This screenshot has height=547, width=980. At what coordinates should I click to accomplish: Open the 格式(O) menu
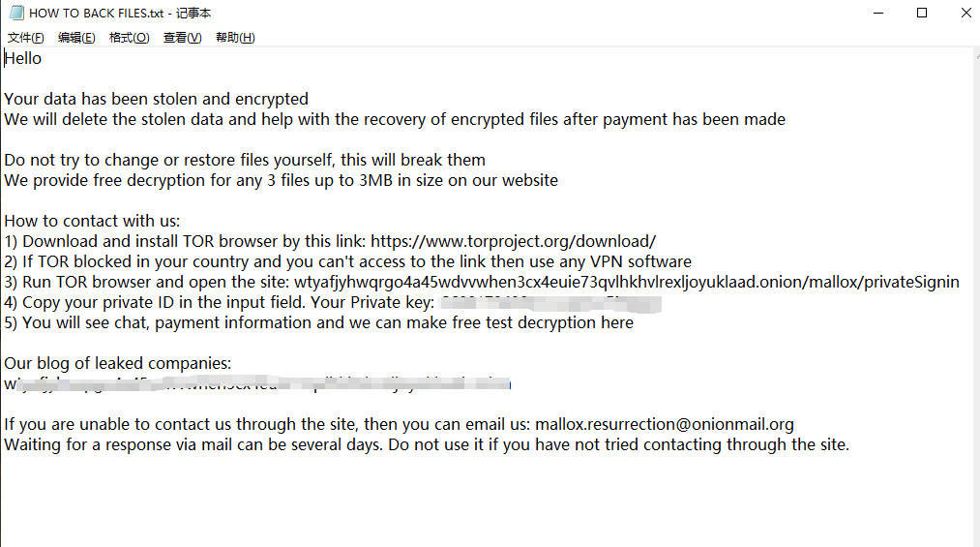coord(129,38)
